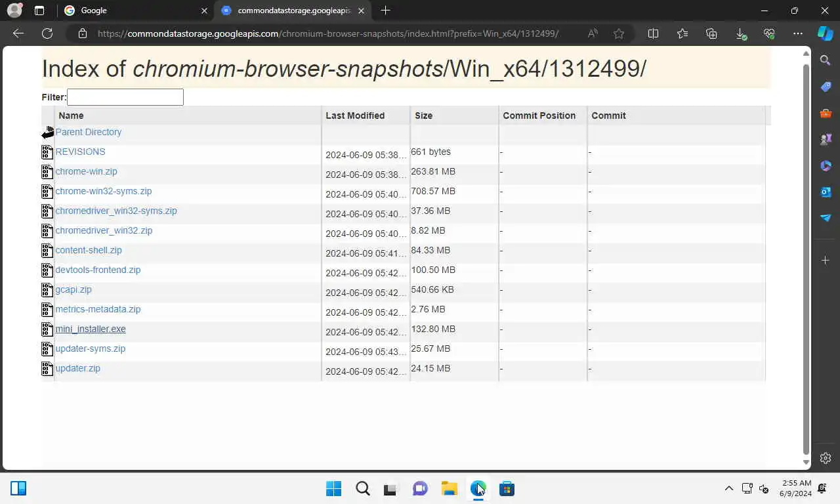Open the Favorites list icon
Viewport: 840px width, 504px height.
(682, 33)
